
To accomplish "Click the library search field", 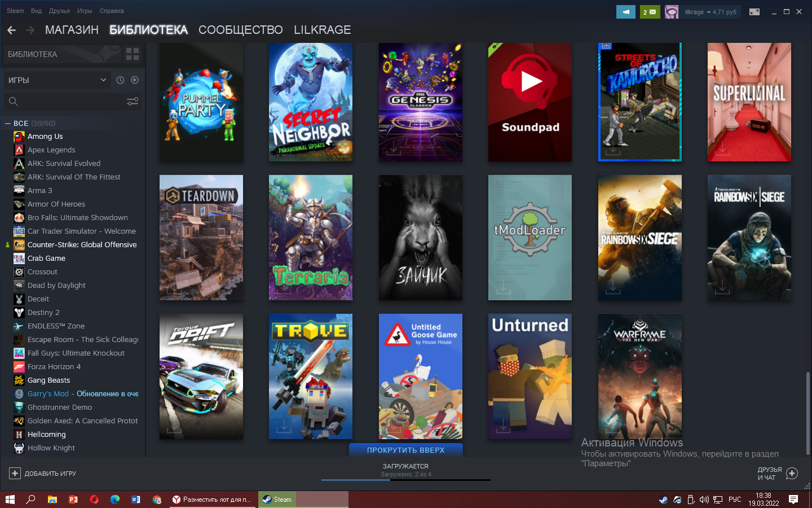I will pos(72,102).
